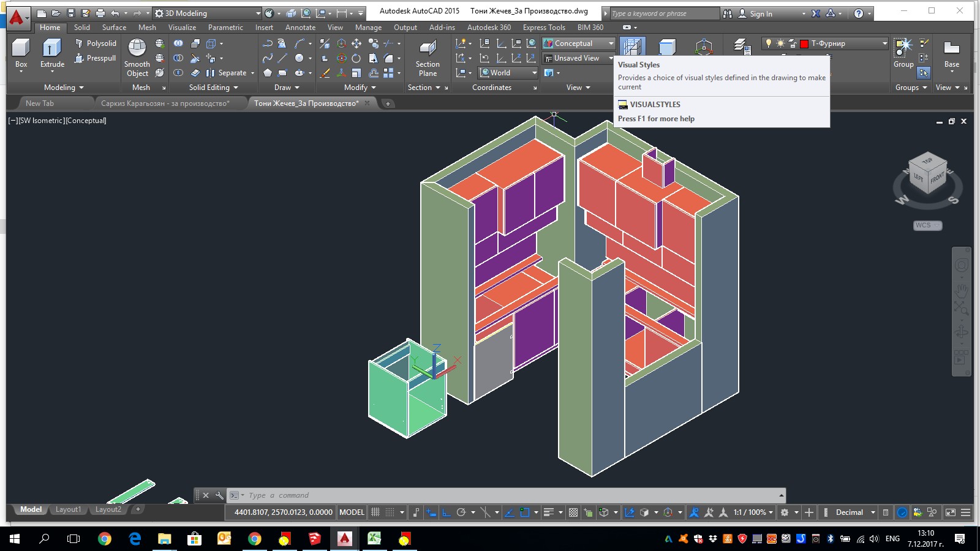Viewport: 980px width, 551px height.
Task: Open the Layout1 tab
Action: (x=68, y=509)
